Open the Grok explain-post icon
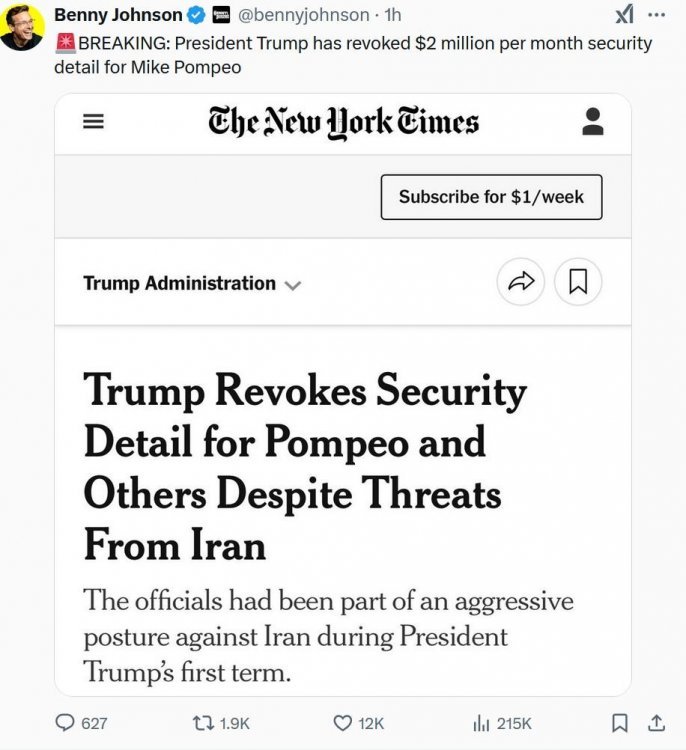 (623, 14)
